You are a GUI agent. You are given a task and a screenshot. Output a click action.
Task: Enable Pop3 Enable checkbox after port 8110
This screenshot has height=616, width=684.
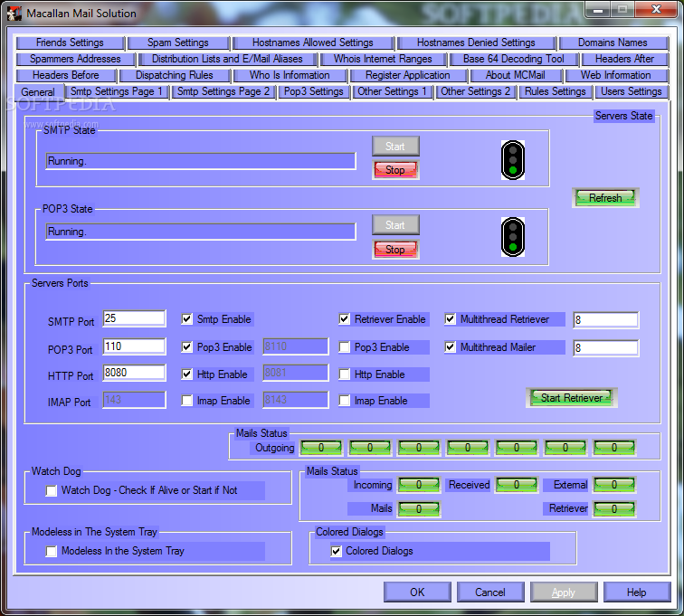click(x=344, y=346)
